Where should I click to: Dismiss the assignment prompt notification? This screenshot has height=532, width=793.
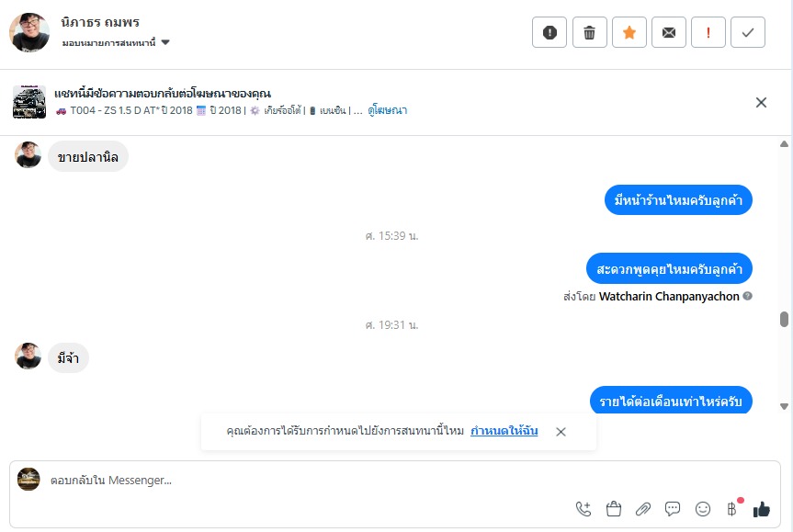coord(561,431)
